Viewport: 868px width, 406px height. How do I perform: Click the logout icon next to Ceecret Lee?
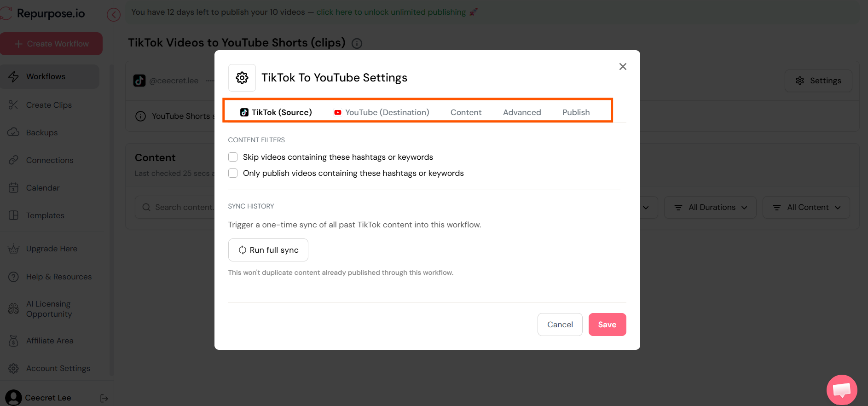[104, 398]
